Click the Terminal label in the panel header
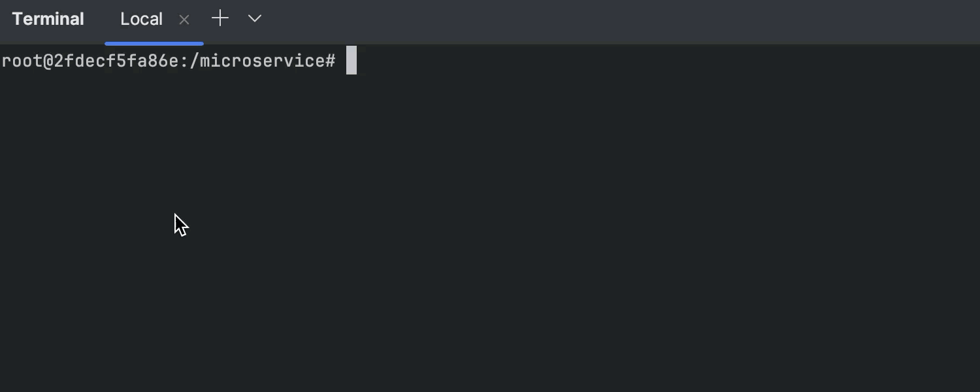The height and width of the screenshot is (392, 980). tap(48, 18)
